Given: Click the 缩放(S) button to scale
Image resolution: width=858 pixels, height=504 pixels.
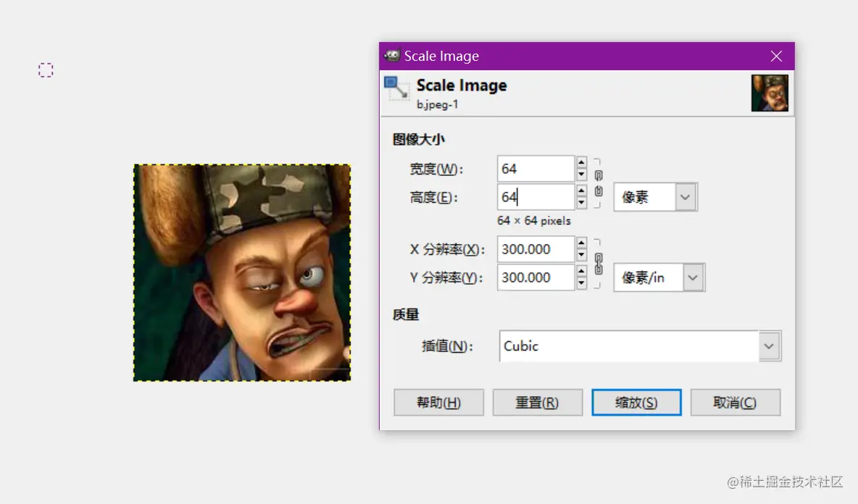Looking at the screenshot, I should [636, 403].
